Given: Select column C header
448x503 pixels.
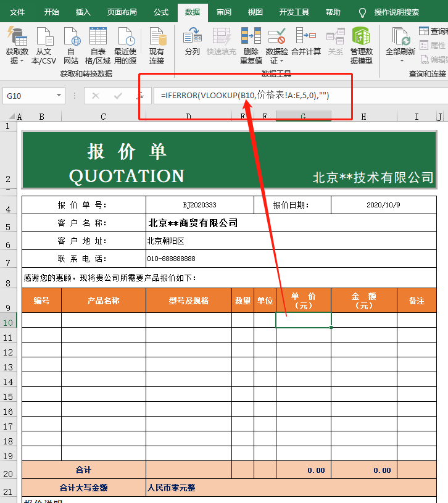Looking at the screenshot, I should coord(103,117).
